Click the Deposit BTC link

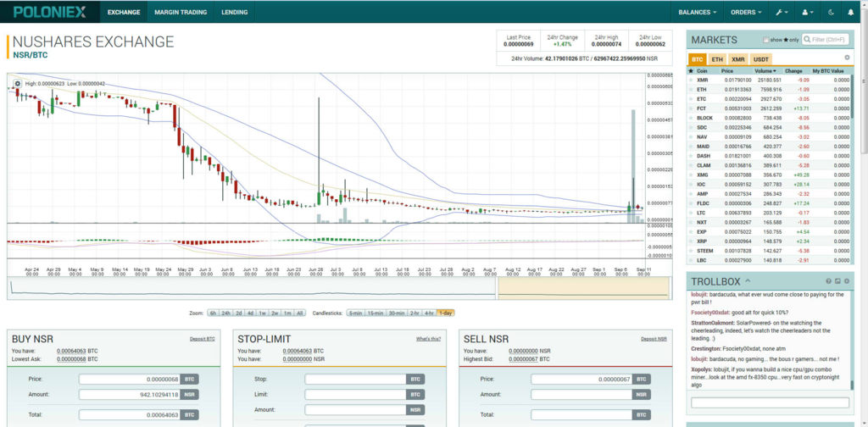point(202,339)
